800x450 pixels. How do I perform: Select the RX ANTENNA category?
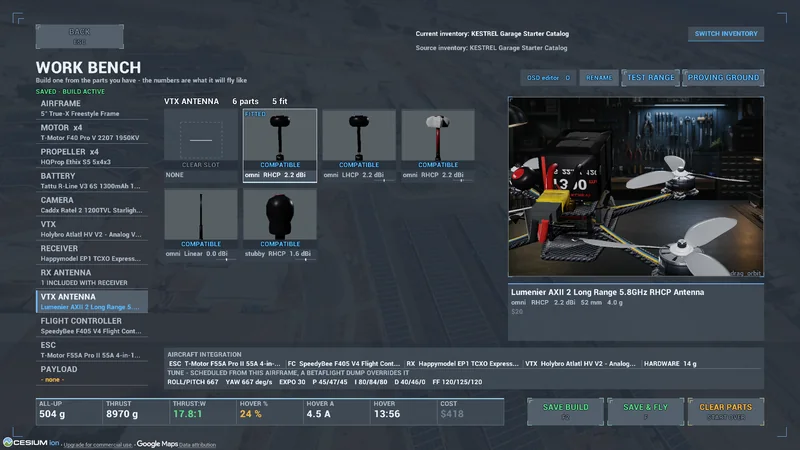click(92, 278)
